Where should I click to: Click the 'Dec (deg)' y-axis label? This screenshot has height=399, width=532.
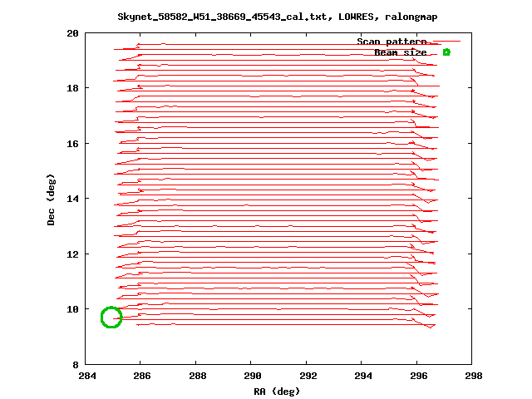click(x=51, y=199)
